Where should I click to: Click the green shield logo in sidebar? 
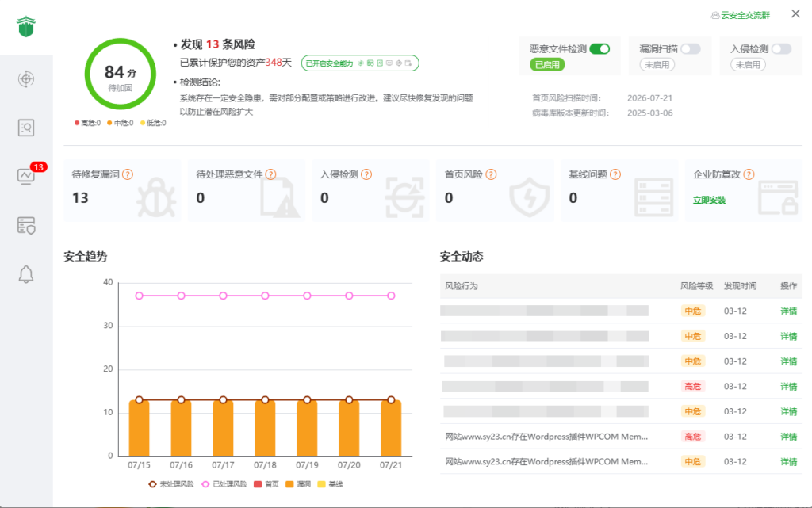click(26, 26)
